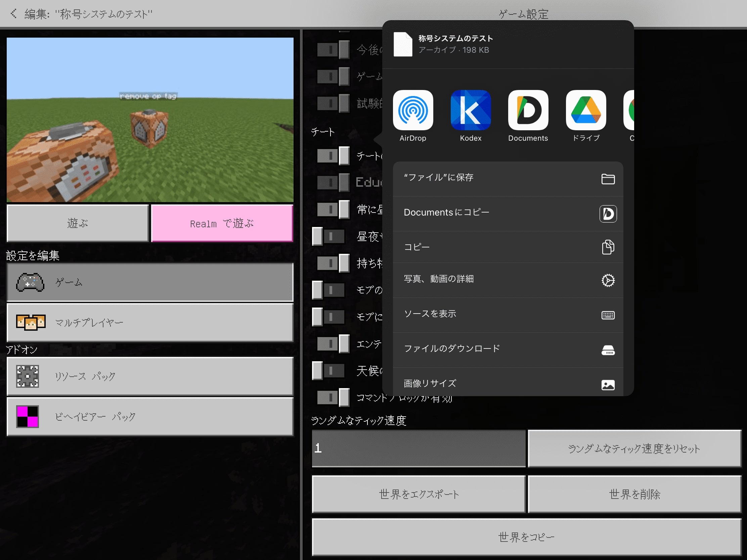
Task: Tap the game controller icon in ゲーム
Action: tap(30, 282)
